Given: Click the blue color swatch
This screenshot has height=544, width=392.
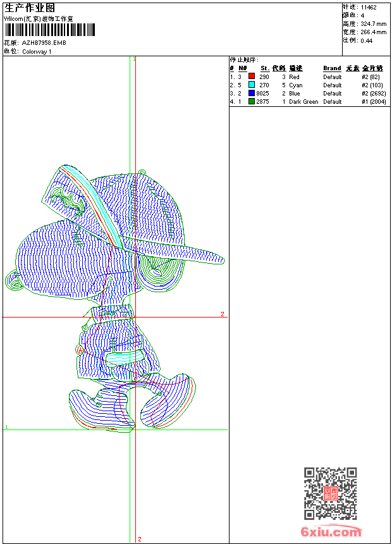Looking at the screenshot, I should point(251,93).
